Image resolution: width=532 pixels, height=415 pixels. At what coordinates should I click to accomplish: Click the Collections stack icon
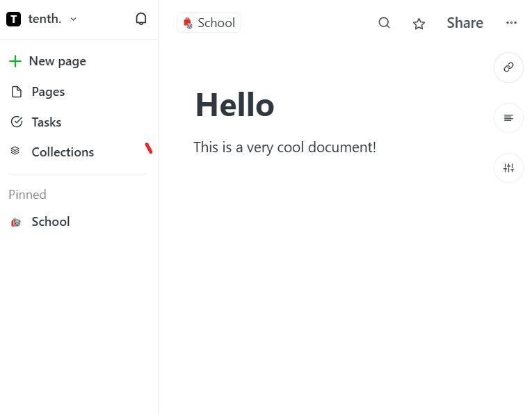click(15, 151)
